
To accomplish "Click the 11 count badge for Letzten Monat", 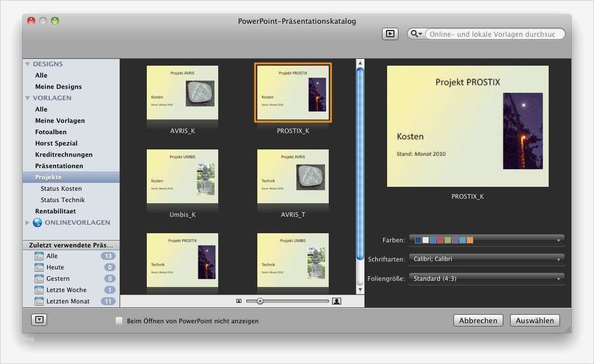I will point(108,301).
